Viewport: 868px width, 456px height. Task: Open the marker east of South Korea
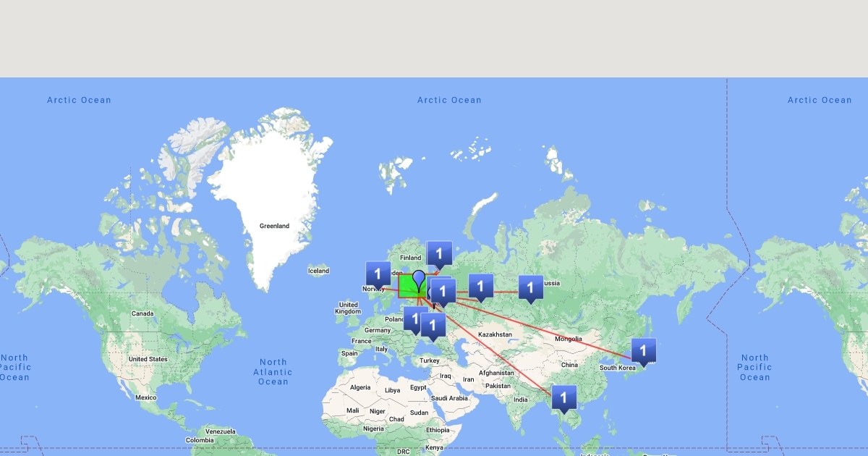pyautogui.click(x=643, y=351)
